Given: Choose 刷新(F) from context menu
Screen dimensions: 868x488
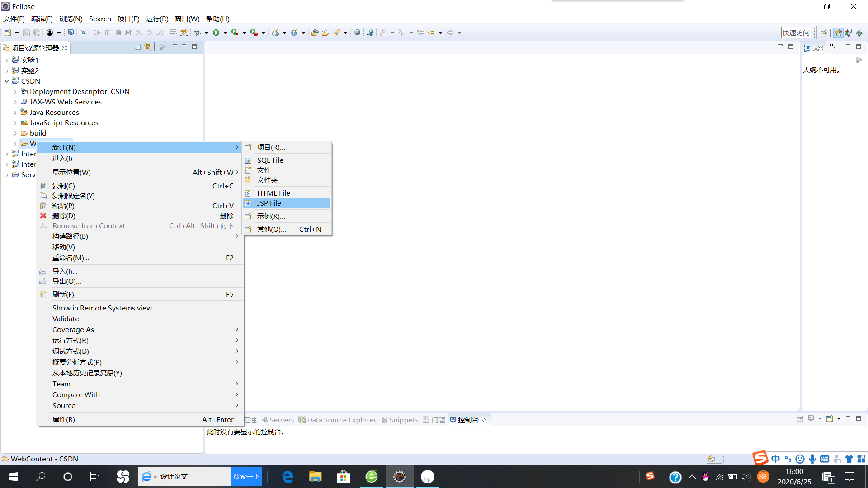Looking at the screenshot, I should pos(63,294).
